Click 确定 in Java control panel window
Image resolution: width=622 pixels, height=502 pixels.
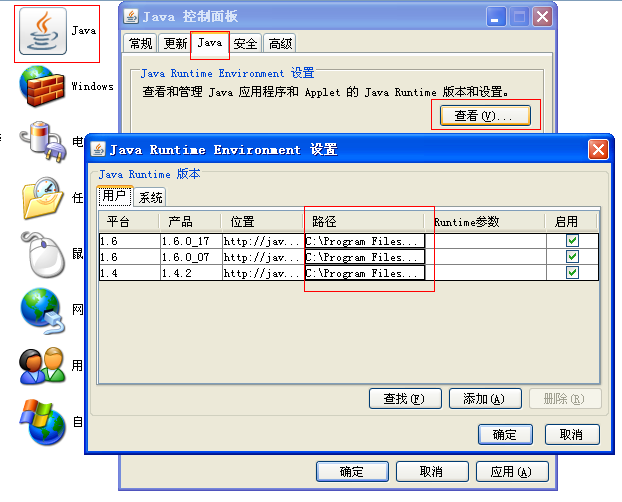(x=352, y=471)
